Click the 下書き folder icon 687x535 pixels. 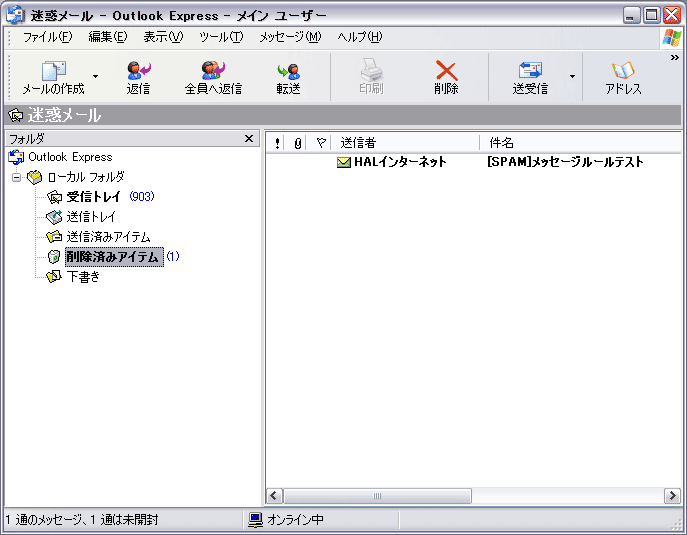(54, 277)
